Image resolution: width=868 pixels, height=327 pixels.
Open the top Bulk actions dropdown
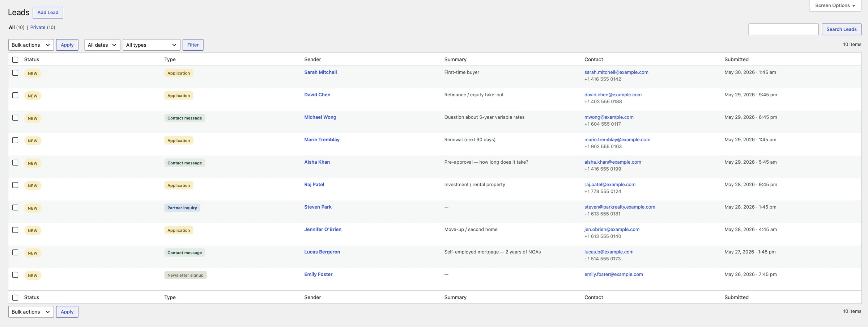(x=31, y=45)
